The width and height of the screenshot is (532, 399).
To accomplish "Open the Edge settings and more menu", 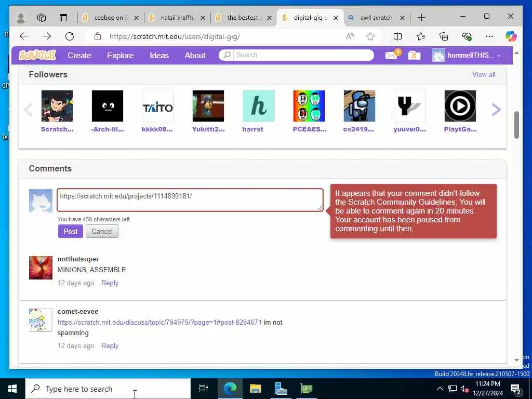I will [x=489, y=36].
